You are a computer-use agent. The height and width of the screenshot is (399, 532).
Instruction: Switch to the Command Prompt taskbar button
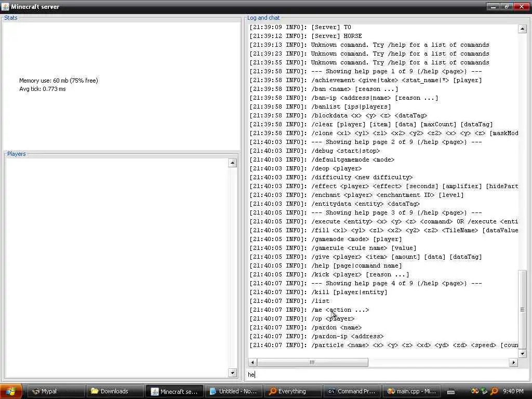(x=352, y=391)
